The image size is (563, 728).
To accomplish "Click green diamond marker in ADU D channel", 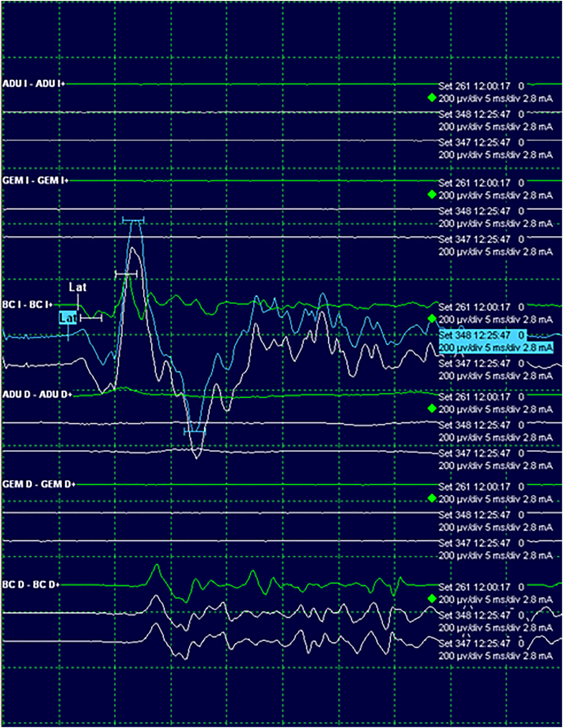I will click(x=432, y=408).
